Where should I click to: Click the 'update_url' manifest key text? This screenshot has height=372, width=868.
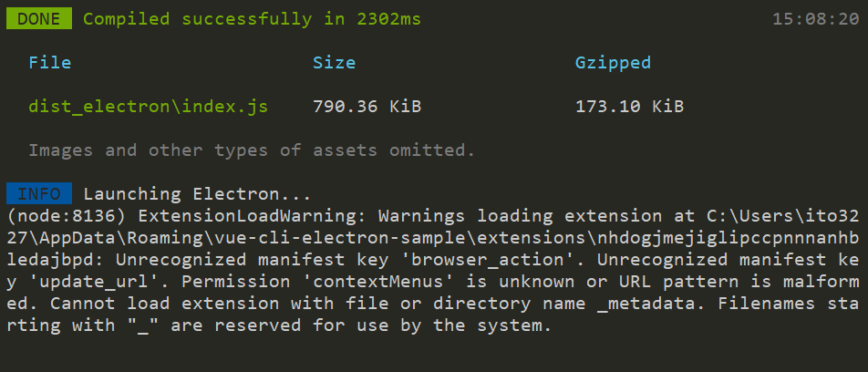(x=88, y=282)
